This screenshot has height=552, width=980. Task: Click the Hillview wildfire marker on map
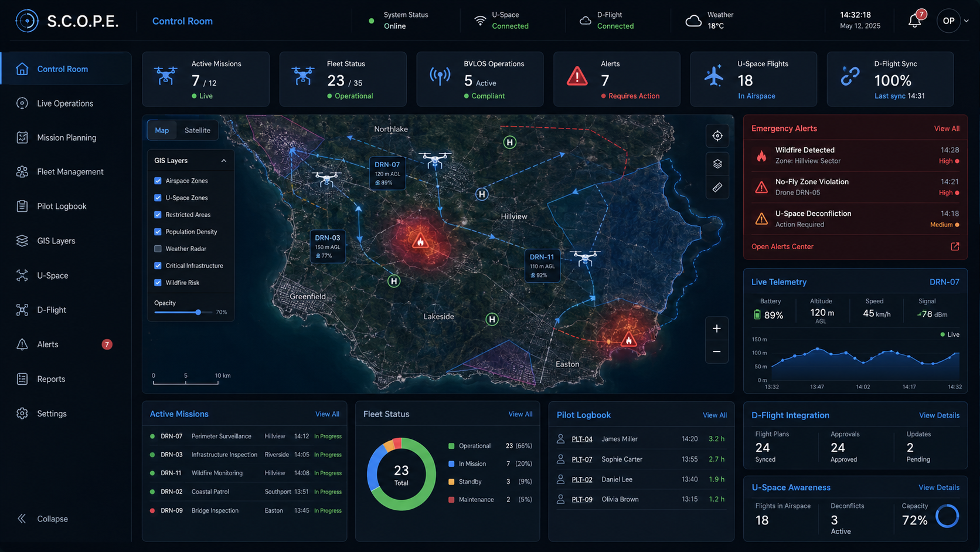[420, 241]
